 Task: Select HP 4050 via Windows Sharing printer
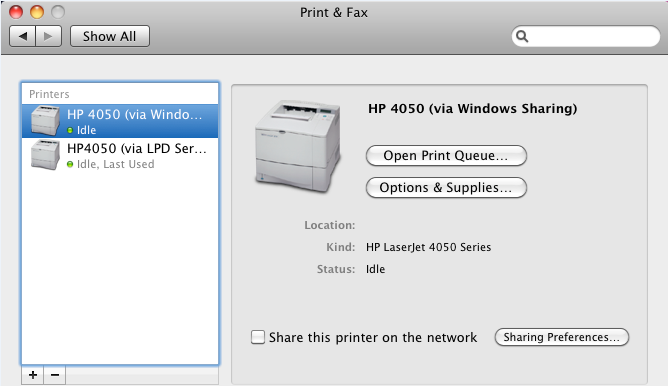pyautogui.click(x=120, y=121)
